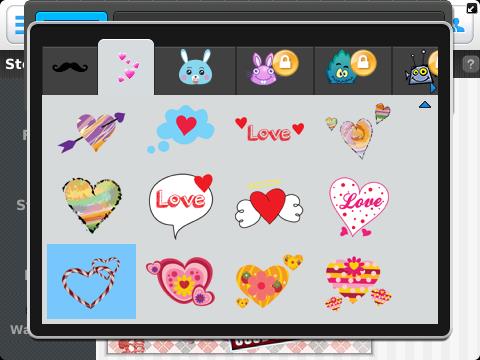Select the pink hearts sticker category tab
The width and height of the screenshot is (480, 360).
click(126, 67)
